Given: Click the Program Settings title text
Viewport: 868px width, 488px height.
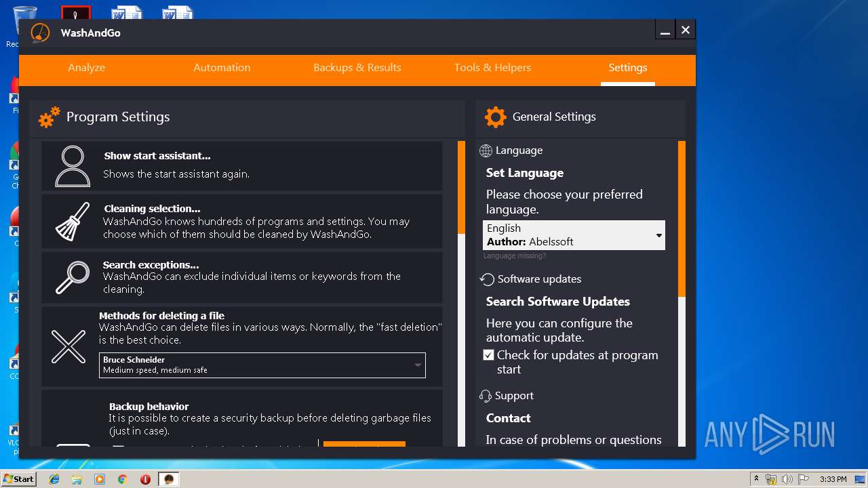Looking at the screenshot, I should tap(118, 117).
